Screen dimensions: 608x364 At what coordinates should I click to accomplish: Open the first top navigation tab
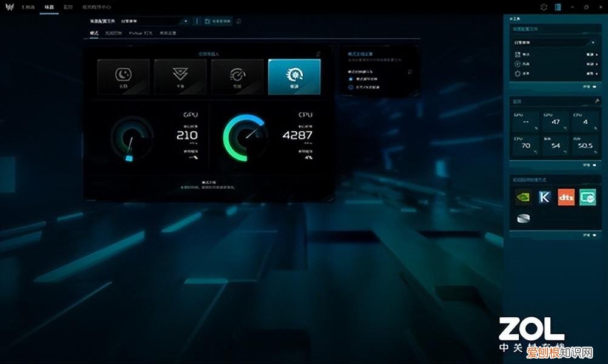pyautogui.click(x=28, y=7)
